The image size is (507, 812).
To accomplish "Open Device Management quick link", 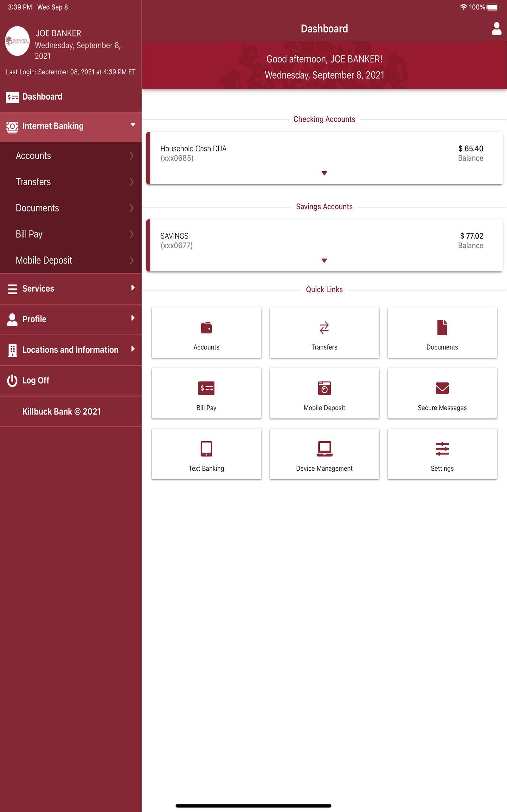I will [324, 454].
